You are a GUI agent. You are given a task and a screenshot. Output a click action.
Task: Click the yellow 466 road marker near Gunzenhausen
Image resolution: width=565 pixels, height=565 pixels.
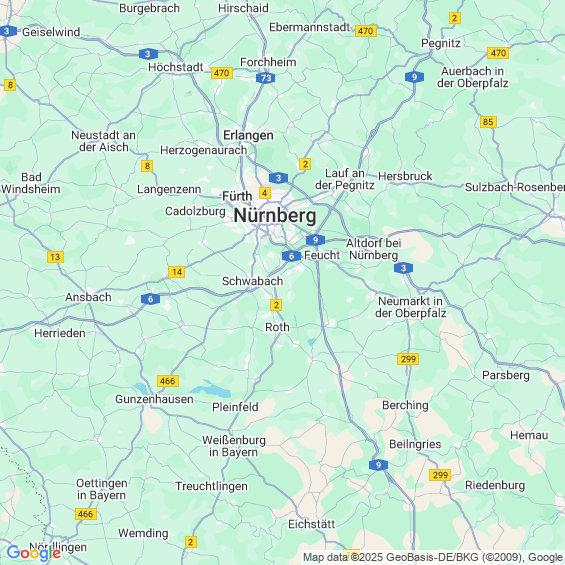168,381
